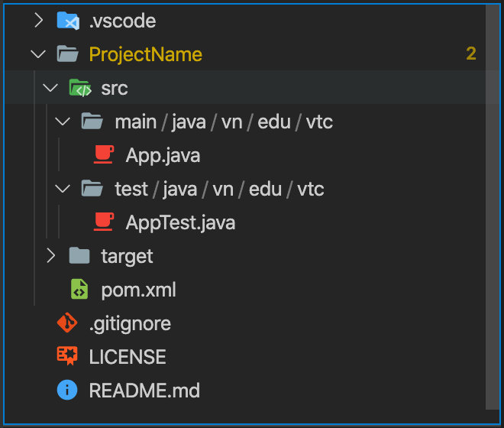Screen dimensions: 504x428
Task: Collapse the src folder chevron
Action: pos(50,88)
